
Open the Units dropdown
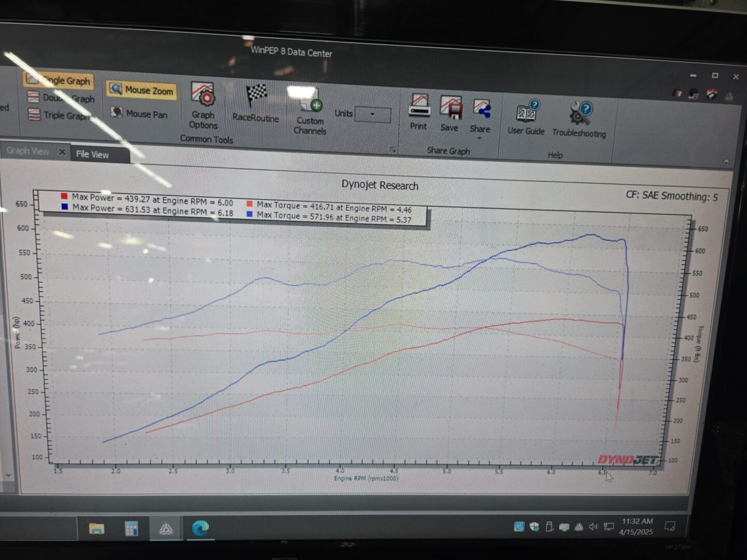pos(372,115)
